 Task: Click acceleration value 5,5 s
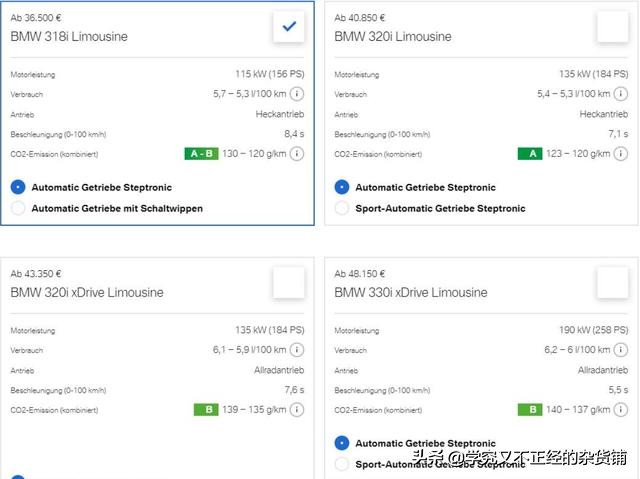point(618,390)
